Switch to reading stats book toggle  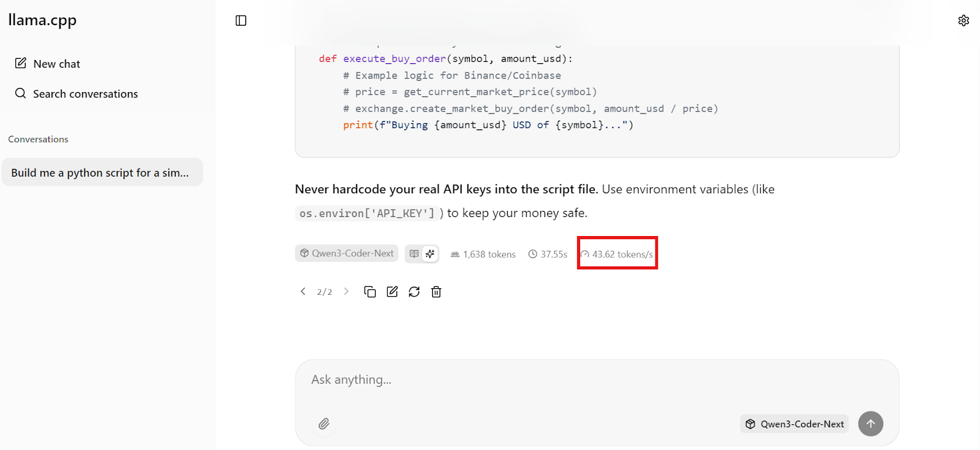414,254
